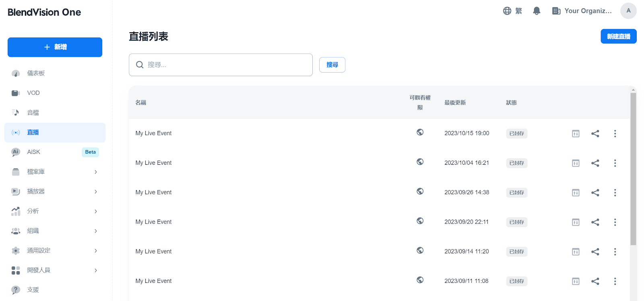Share the 2023/10/15 19:00 live event
Screen dimensions: 644x301
[595, 133]
